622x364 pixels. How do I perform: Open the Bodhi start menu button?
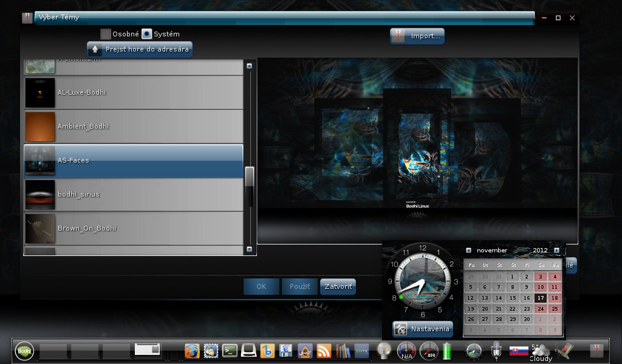tap(24, 351)
